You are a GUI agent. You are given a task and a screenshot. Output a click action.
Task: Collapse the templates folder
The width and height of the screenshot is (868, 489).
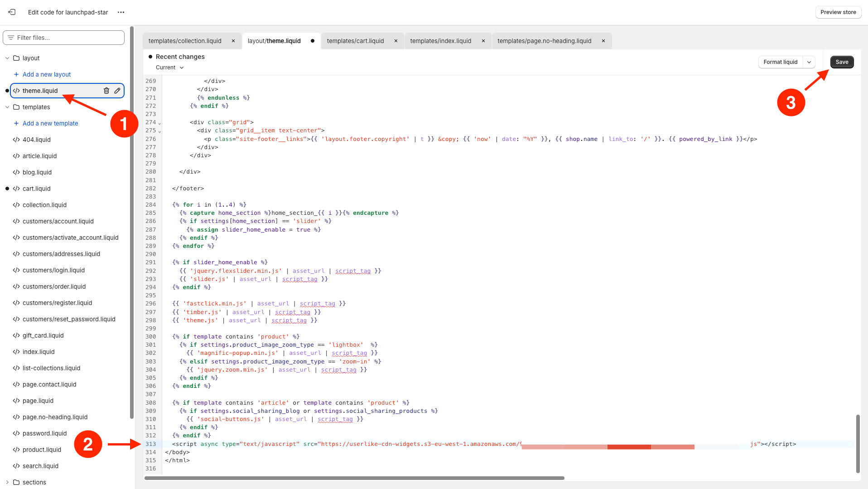tap(7, 107)
